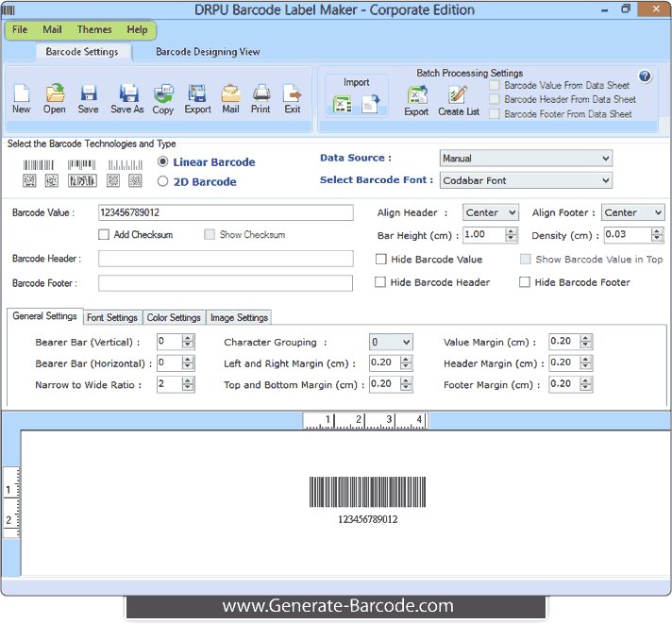Import from text file icon
Screen dimensions: 672x624
(x=370, y=104)
